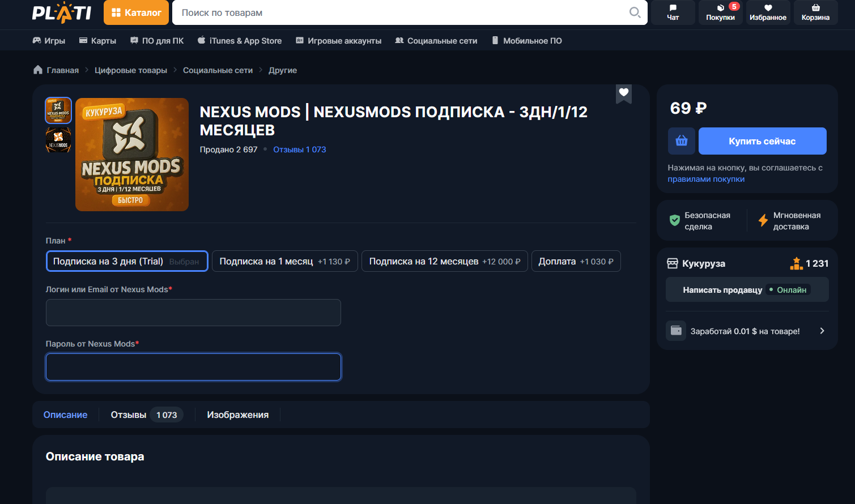
Task: Click the Другие breadcrumb
Action: [x=283, y=70]
